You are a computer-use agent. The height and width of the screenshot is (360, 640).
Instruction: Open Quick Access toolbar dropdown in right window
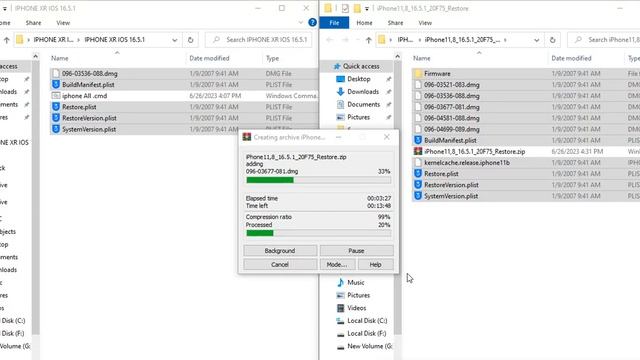(367, 8)
